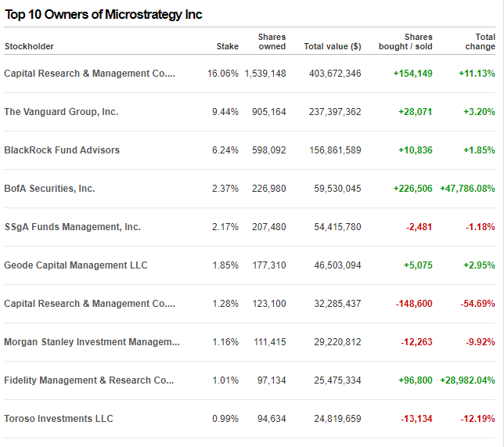Click total value 156,861,589

point(335,150)
